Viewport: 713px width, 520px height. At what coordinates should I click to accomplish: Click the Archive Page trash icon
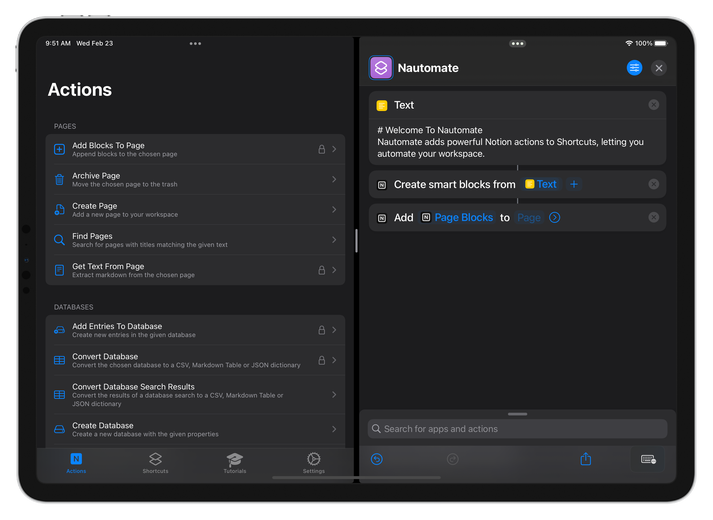pyautogui.click(x=59, y=180)
